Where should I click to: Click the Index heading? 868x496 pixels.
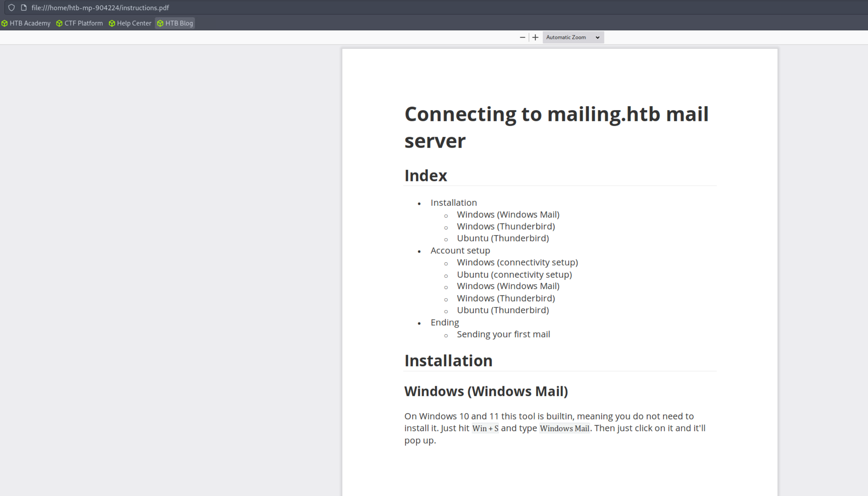(x=425, y=175)
